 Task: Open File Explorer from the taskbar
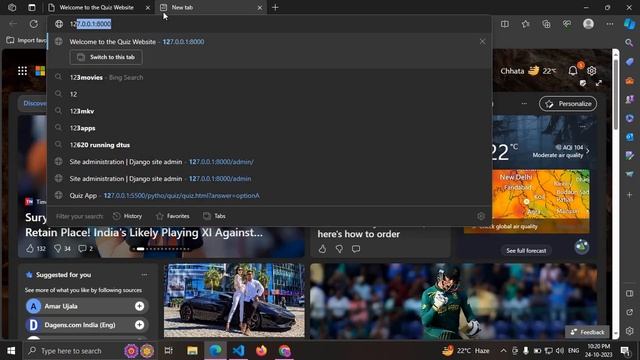pyautogui.click(x=192, y=351)
